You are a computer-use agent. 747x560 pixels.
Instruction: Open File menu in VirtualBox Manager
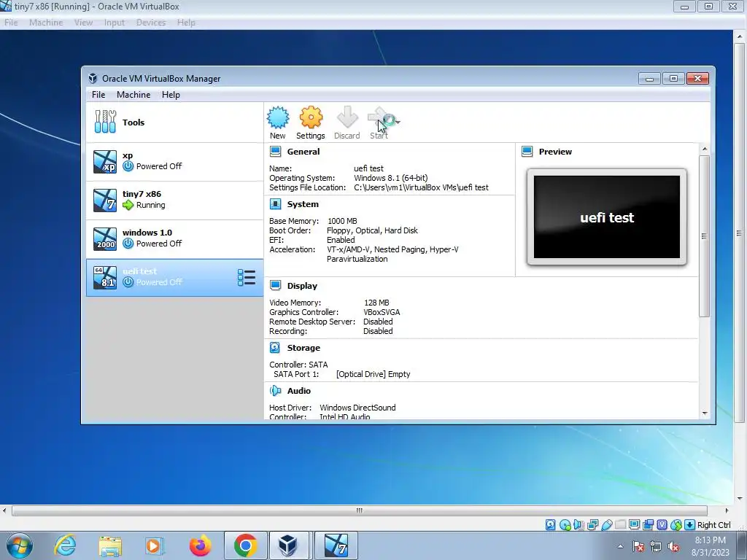coord(98,95)
